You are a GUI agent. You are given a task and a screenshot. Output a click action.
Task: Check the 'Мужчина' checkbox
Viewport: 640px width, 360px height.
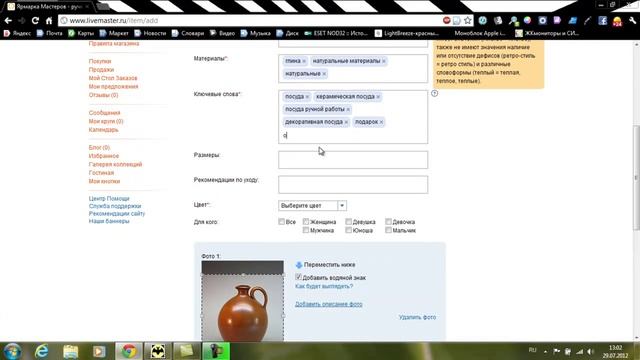(306, 230)
